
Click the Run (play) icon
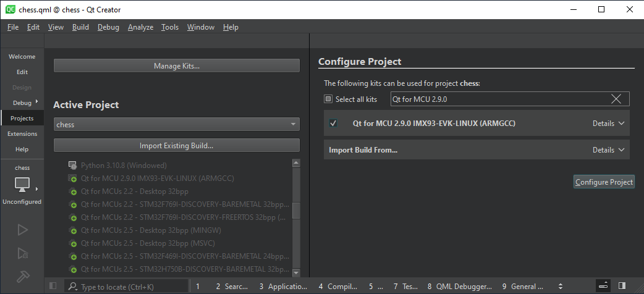click(22, 230)
